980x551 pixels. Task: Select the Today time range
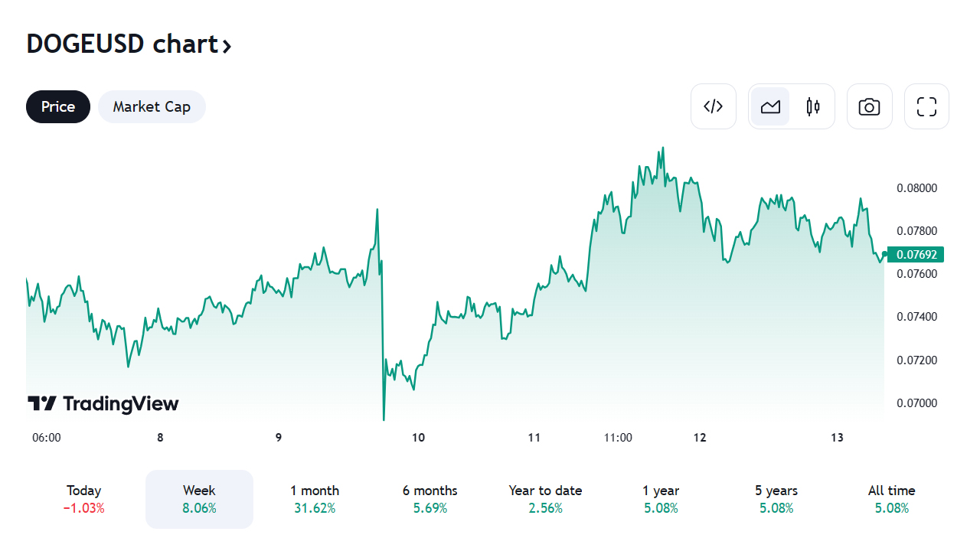(84, 498)
